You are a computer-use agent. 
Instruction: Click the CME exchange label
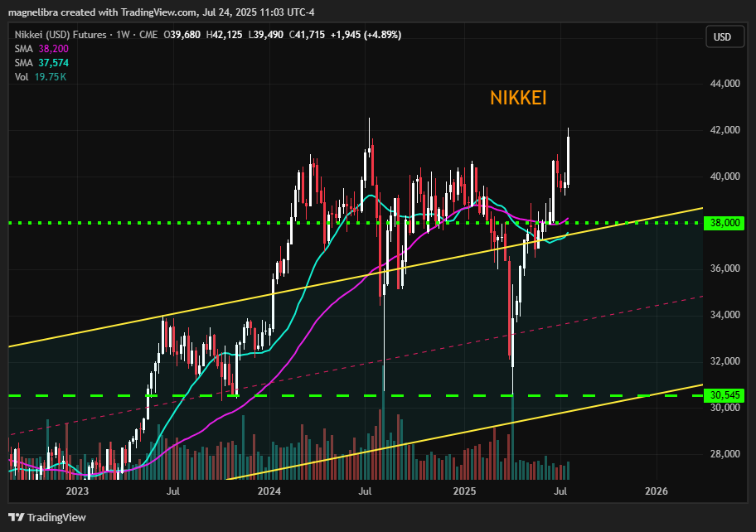(x=148, y=35)
